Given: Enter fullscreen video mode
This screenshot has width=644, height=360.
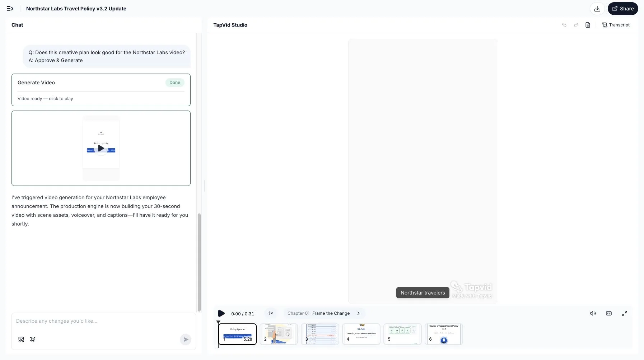Looking at the screenshot, I should (x=625, y=313).
